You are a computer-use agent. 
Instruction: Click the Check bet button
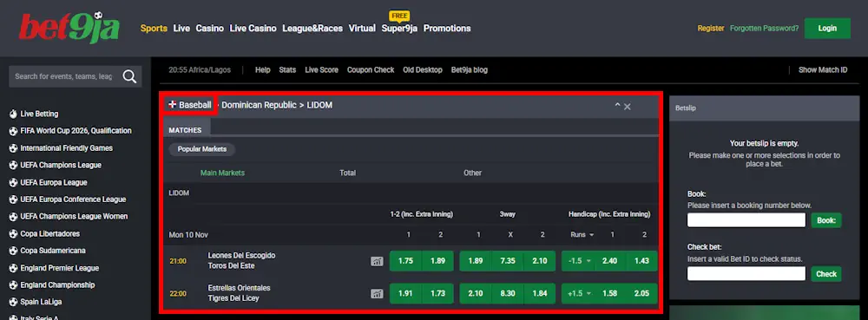pos(826,274)
